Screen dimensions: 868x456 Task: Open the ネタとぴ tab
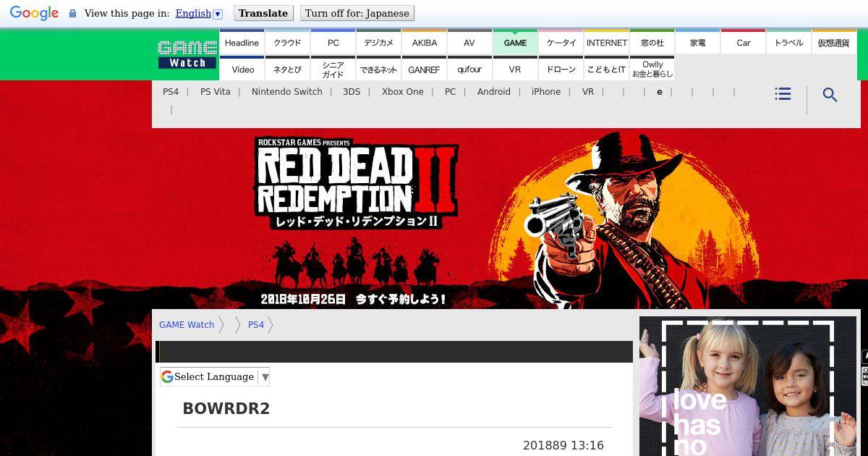tap(287, 69)
